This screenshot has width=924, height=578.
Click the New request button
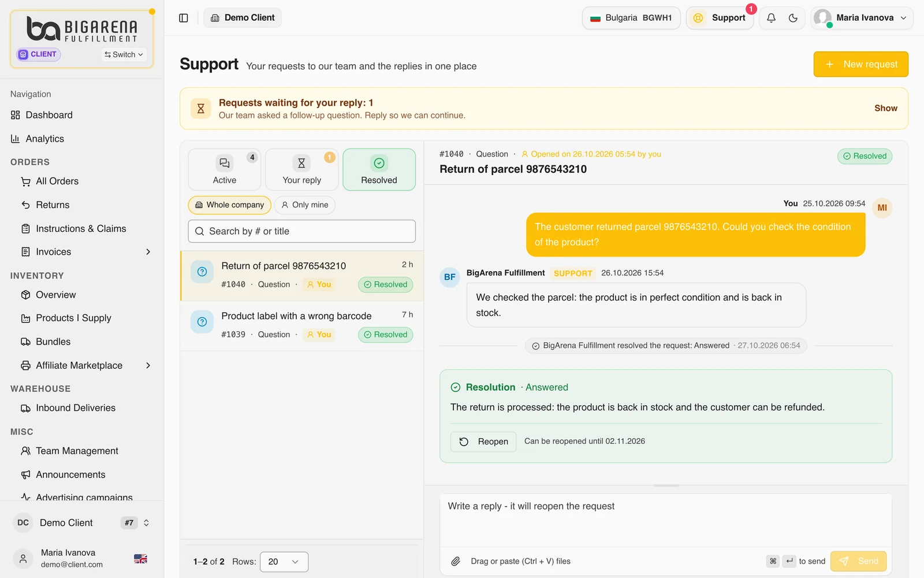point(861,64)
